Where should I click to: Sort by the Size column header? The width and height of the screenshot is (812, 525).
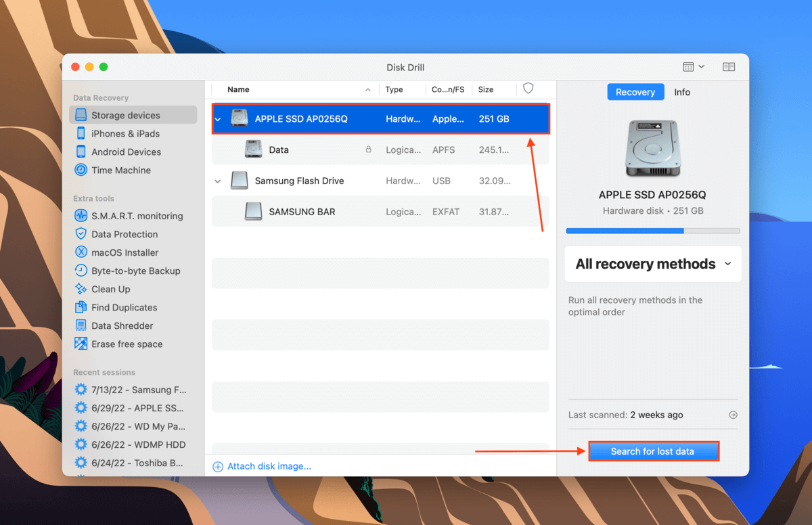(x=486, y=89)
